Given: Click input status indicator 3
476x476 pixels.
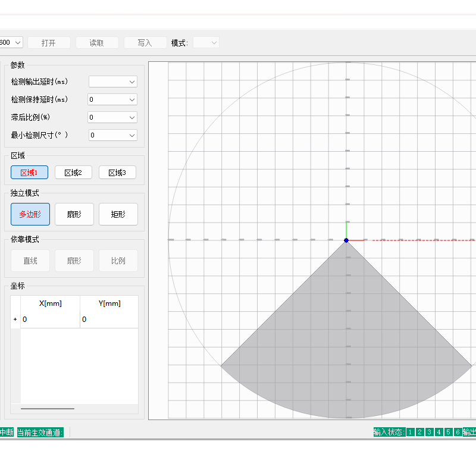Looking at the screenshot, I should [429, 433].
